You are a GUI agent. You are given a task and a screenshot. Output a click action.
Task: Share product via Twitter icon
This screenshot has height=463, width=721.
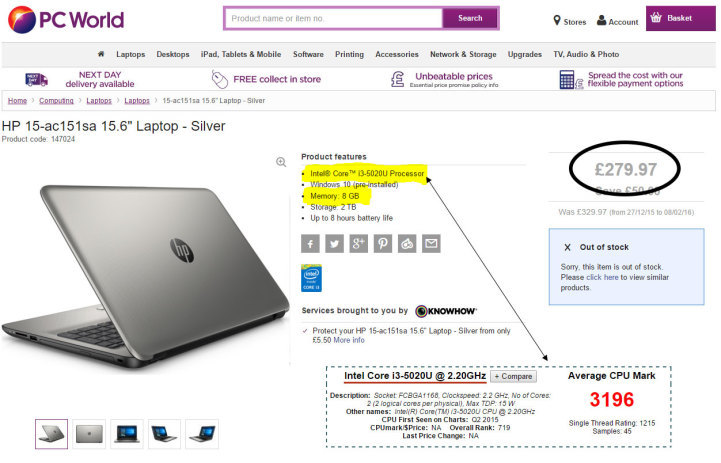334,244
